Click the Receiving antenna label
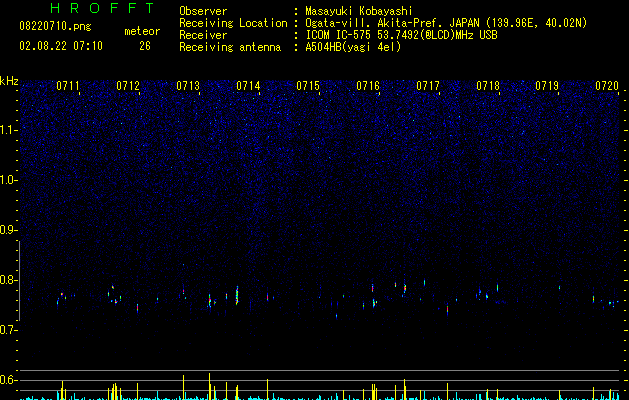Image resolution: width=629 pixels, height=400 pixels. click(x=230, y=47)
